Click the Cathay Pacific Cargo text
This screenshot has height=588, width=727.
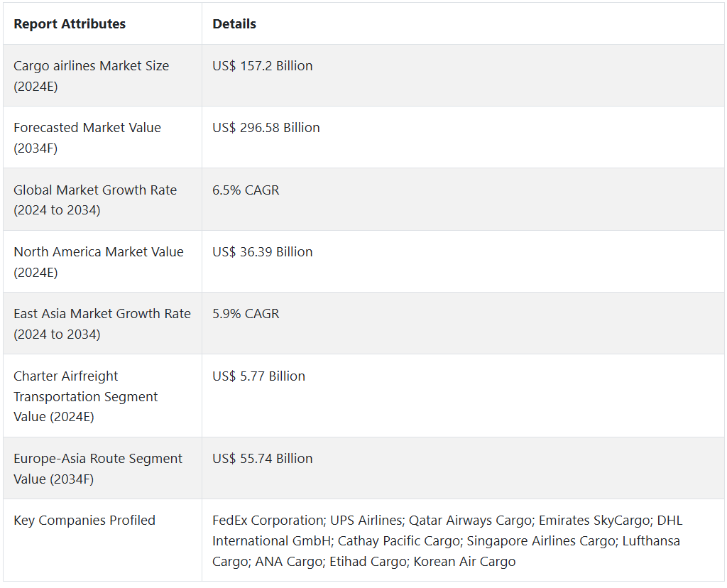[x=398, y=541]
